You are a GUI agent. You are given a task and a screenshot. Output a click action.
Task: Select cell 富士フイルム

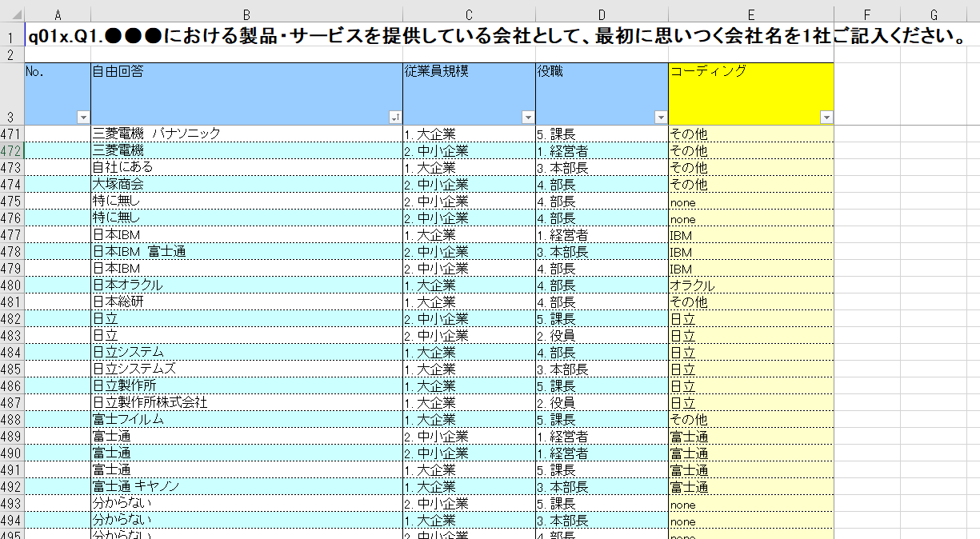click(246, 419)
